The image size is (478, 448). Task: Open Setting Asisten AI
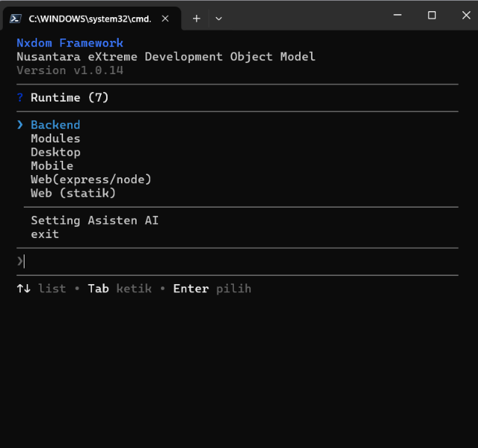(x=94, y=220)
